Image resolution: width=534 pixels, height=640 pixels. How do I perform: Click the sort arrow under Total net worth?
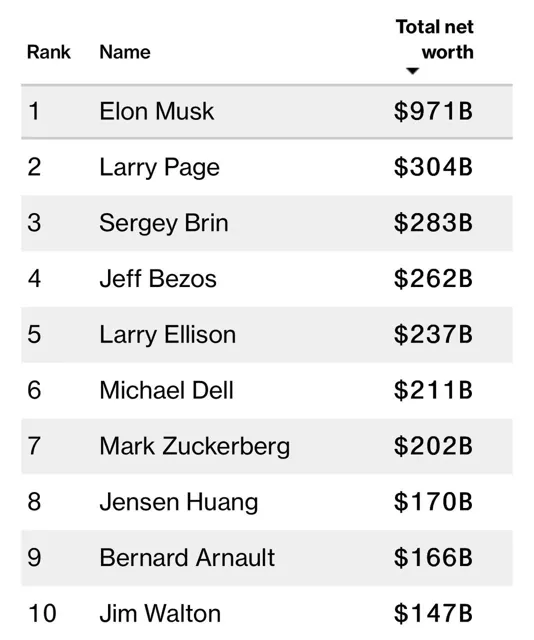point(413,71)
